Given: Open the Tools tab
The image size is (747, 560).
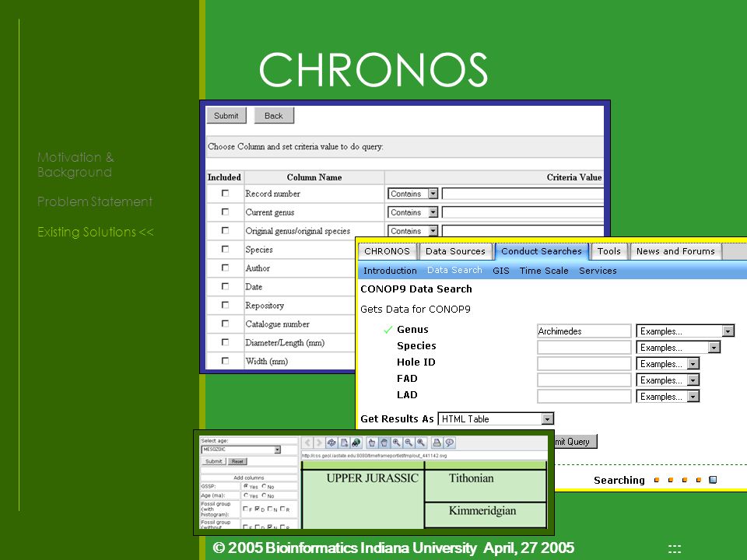Looking at the screenshot, I should 608,251.
